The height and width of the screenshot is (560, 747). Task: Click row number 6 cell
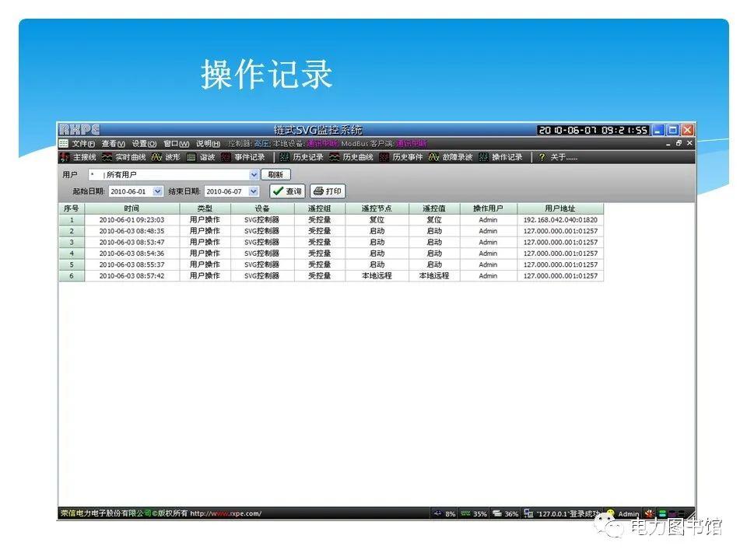tap(72, 275)
